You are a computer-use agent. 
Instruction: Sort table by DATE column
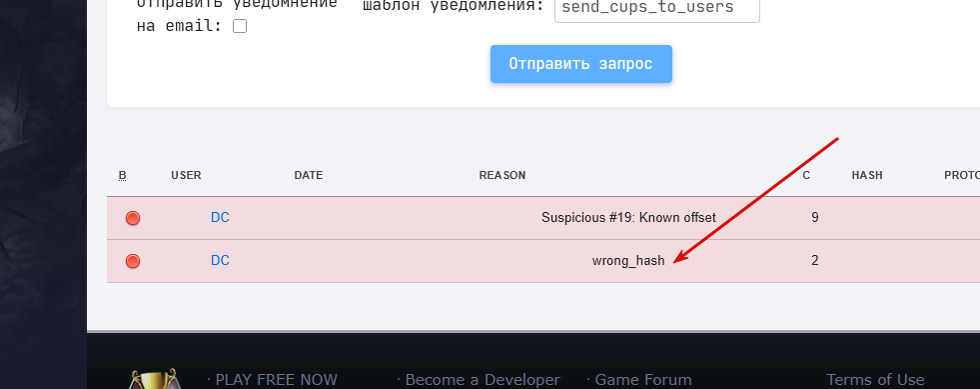click(x=309, y=176)
